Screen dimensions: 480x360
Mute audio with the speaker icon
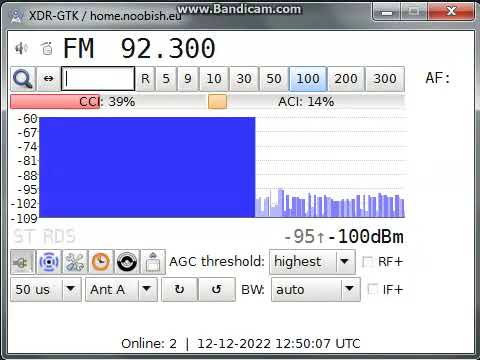(x=21, y=49)
